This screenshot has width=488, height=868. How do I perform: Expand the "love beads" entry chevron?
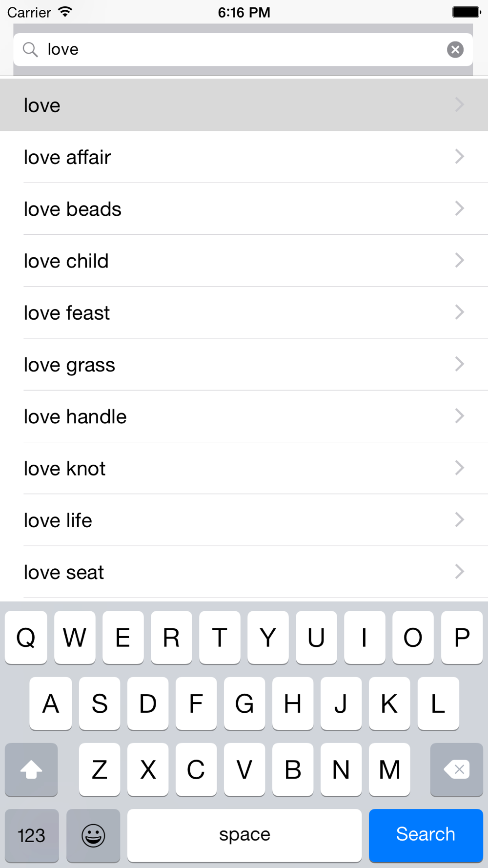[x=459, y=208]
